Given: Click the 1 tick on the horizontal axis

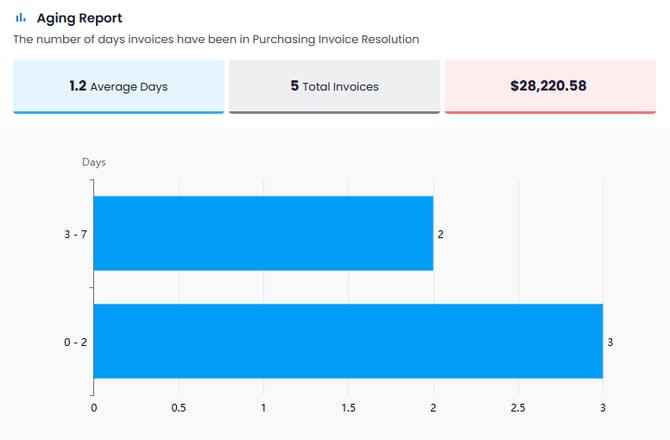Looking at the screenshot, I should pyautogui.click(x=263, y=408).
